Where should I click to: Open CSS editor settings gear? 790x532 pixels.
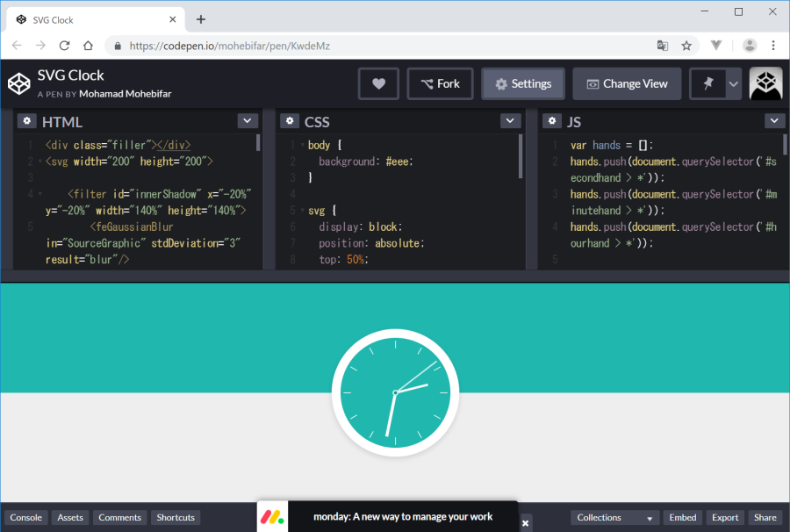pos(290,121)
